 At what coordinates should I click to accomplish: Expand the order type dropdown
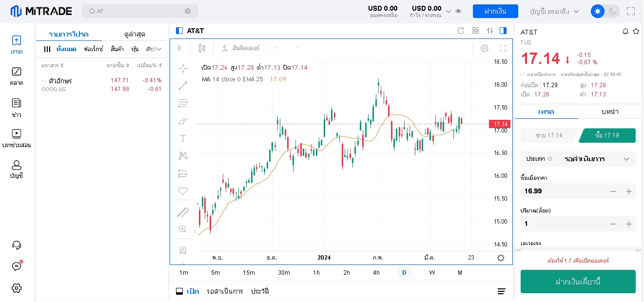coord(626,159)
